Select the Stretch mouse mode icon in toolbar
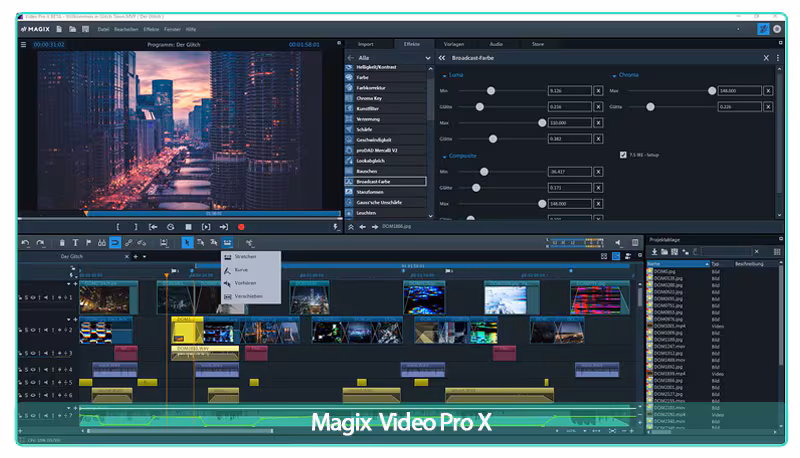Image resolution: width=800 pixels, height=458 pixels. (x=228, y=243)
